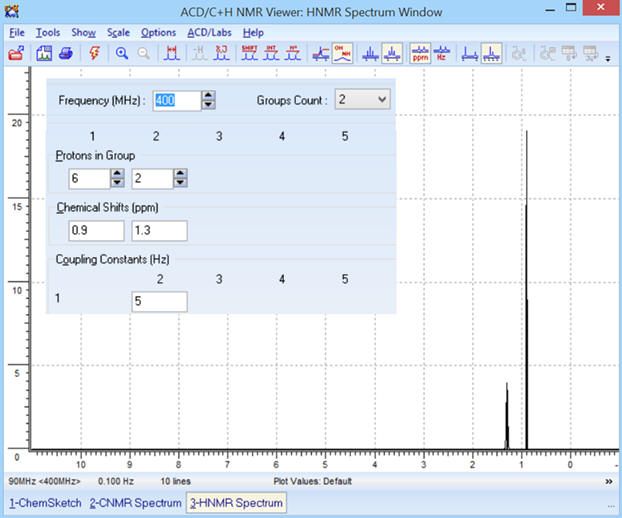Click the Frequency (MHz) input field
Image resolution: width=622 pixels, height=518 pixels.
click(177, 100)
